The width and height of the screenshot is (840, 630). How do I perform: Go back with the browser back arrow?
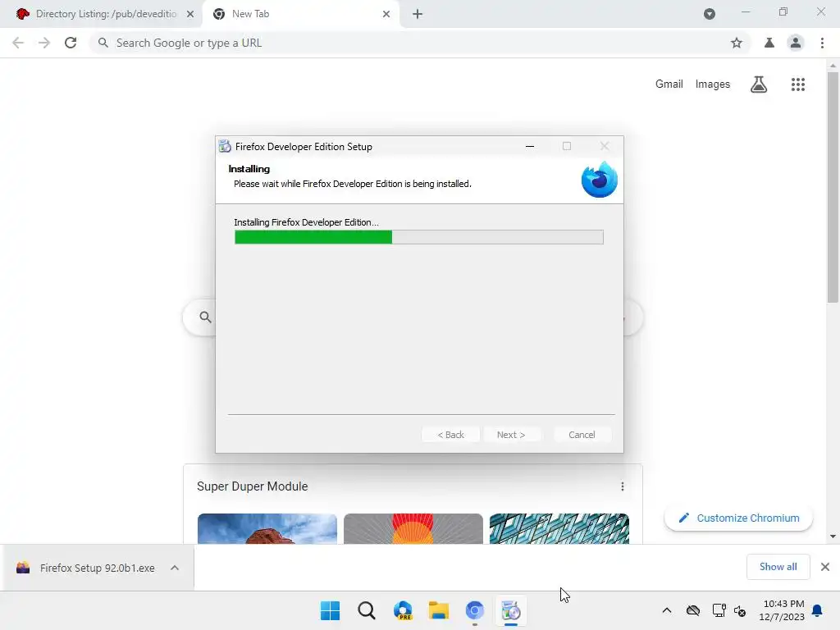point(18,43)
